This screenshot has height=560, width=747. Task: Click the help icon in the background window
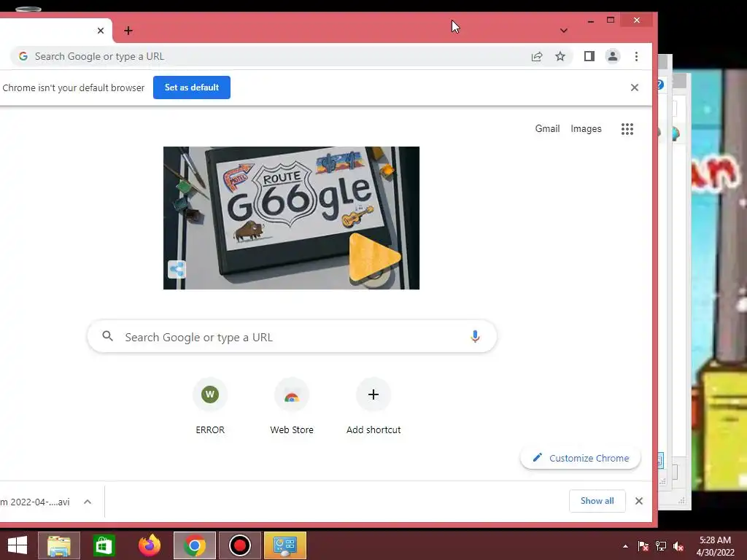pyautogui.click(x=661, y=85)
